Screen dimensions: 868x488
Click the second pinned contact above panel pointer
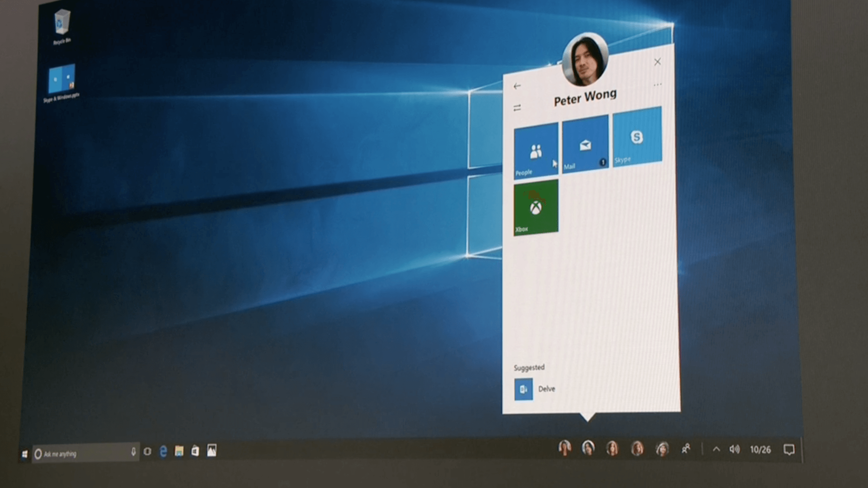pos(588,447)
